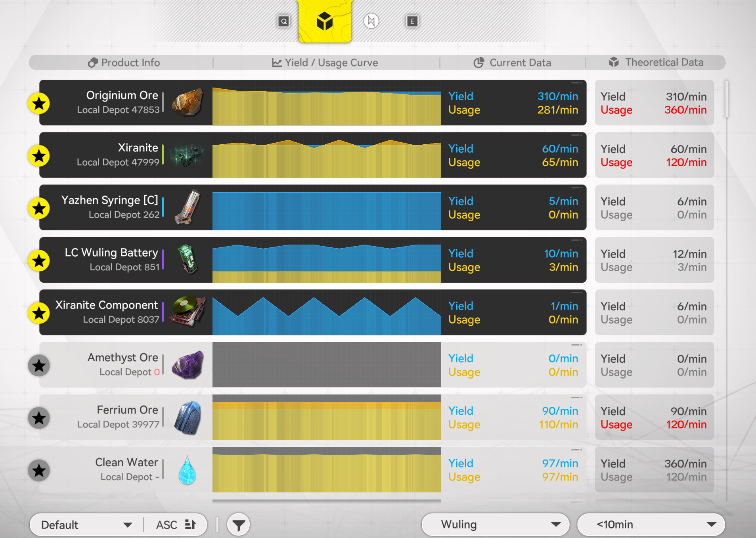Open the Wuling region dropdown
Screen dimensions: 756x538
(496, 525)
